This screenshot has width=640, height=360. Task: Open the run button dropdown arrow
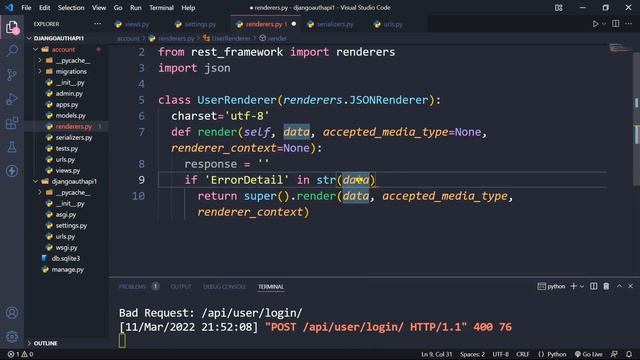(604, 24)
